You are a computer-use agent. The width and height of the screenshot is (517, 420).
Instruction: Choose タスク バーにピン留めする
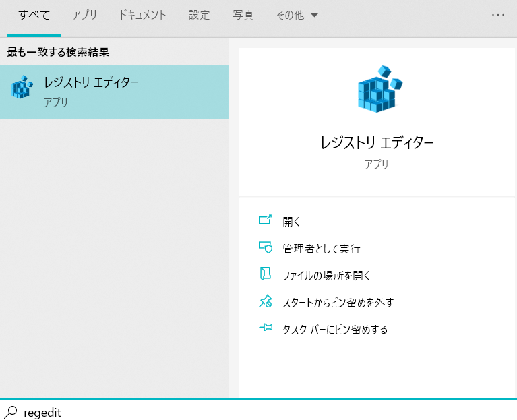[x=335, y=330]
